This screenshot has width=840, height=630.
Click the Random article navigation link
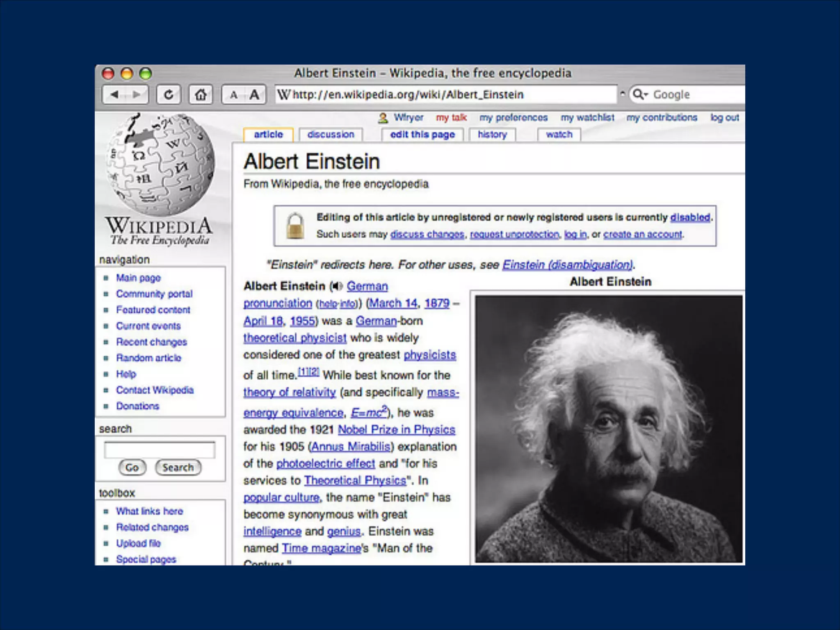click(148, 358)
